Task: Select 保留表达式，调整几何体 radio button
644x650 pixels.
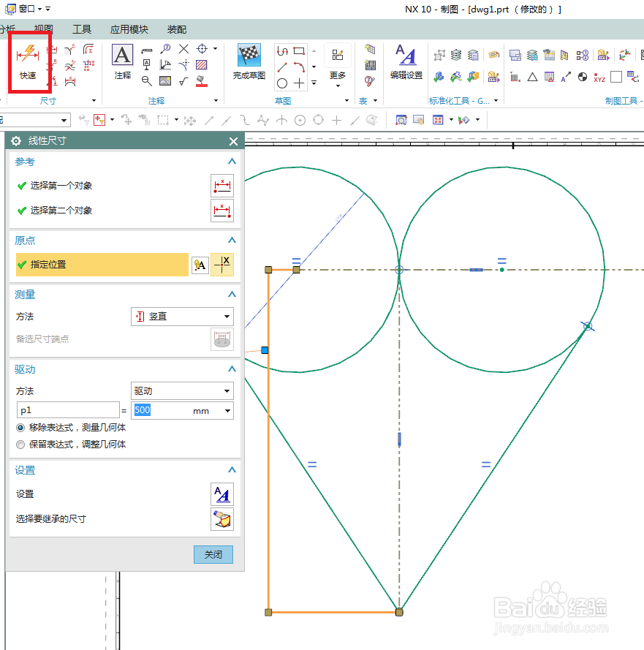Action: [x=20, y=444]
